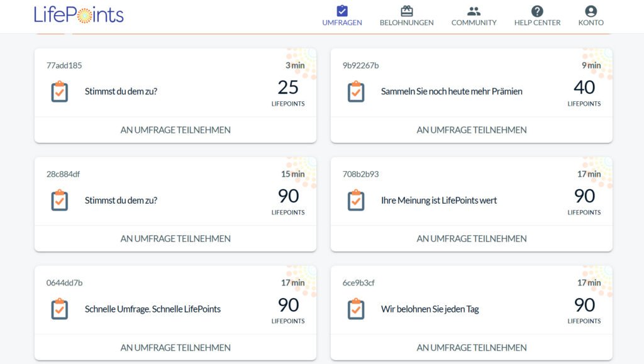Click clipboard icon of survey 6ce9b3cf

tap(356, 309)
